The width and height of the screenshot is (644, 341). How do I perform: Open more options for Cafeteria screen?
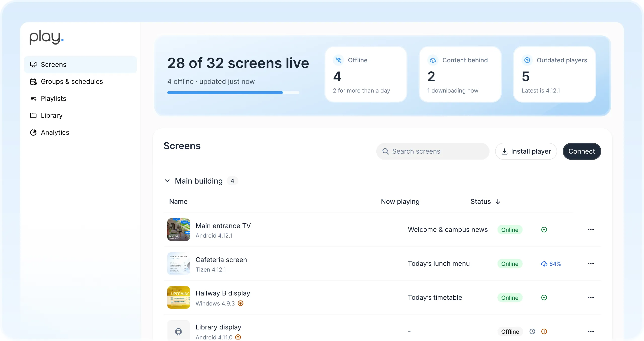point(591,264)
